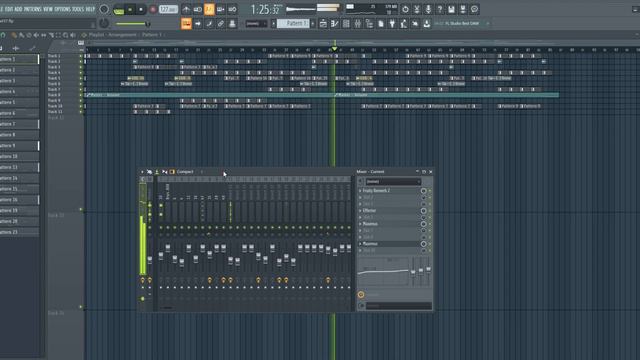
Task: Open the audio editor scissors icon
Action: pos(417,9)
